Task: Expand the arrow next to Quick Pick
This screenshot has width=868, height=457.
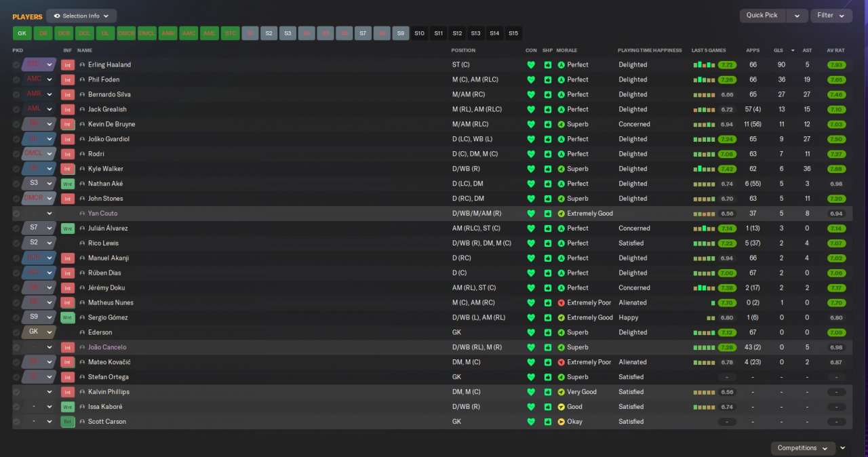Action: click(797, 16)
